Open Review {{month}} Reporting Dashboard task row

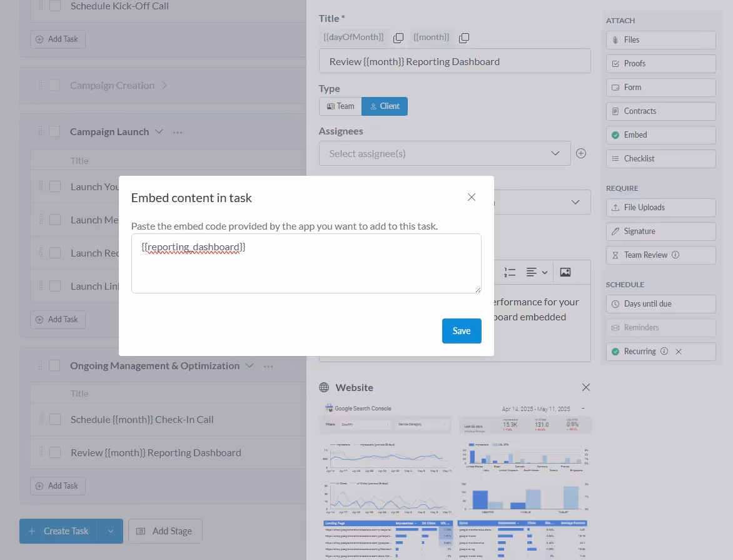168,452
